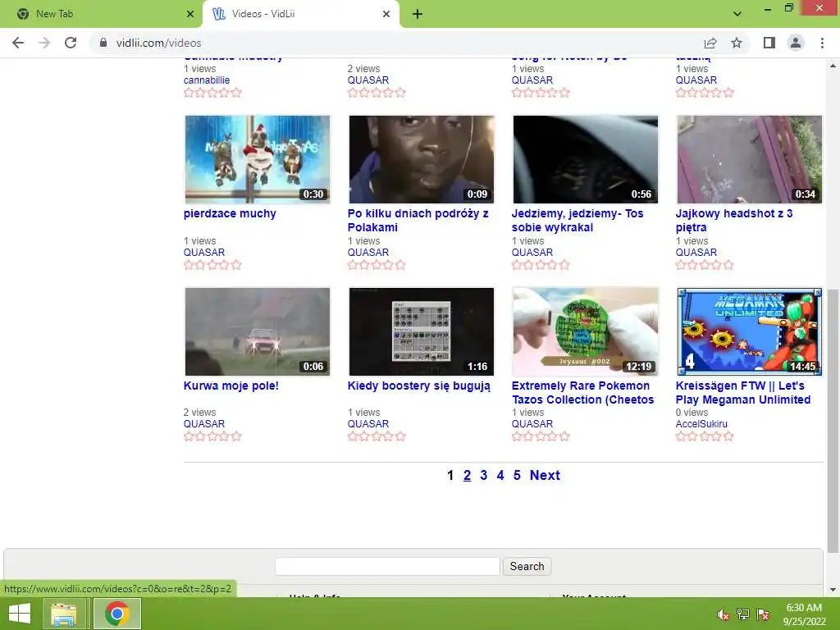Click the lock icon in address bar

click(103, 43)
